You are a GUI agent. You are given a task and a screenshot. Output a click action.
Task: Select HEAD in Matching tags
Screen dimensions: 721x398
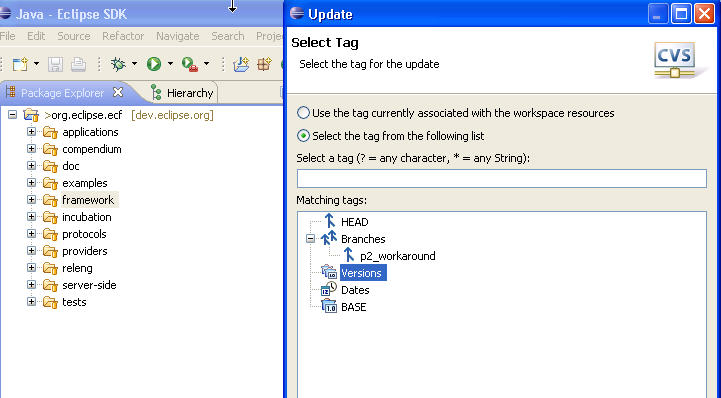pyautogui.click(x=355, y=222)
